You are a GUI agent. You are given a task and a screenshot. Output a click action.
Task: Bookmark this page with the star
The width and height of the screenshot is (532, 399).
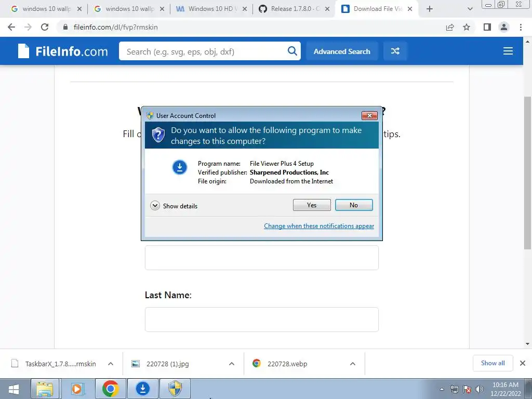pyautogui.click(x=467, y=27)
